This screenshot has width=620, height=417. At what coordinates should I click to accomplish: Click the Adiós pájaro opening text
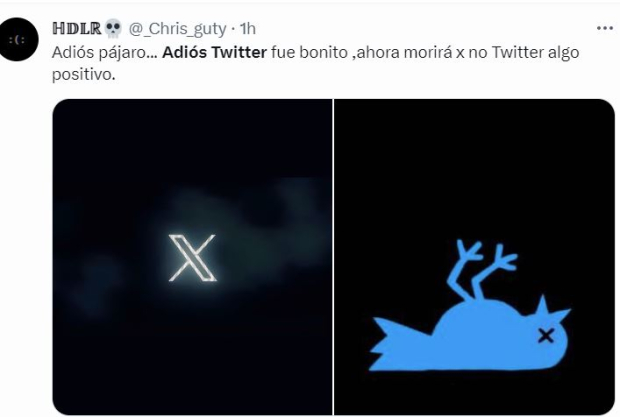pos(105,53)
